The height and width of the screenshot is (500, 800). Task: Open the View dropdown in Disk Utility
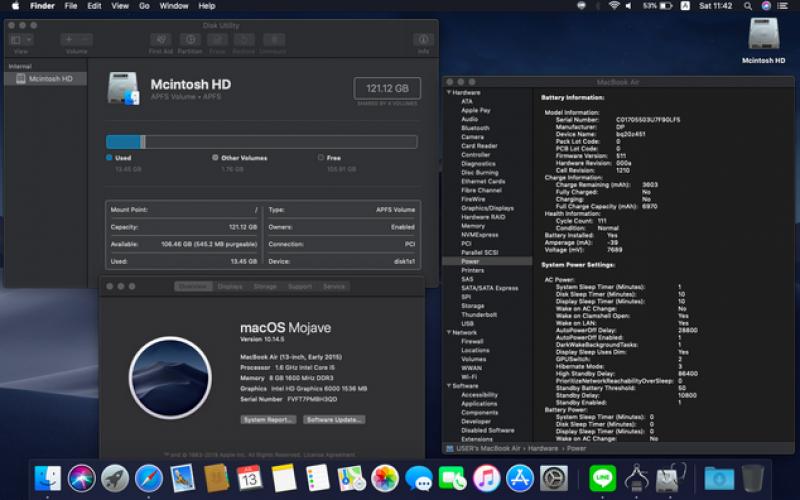pos(21,40)
